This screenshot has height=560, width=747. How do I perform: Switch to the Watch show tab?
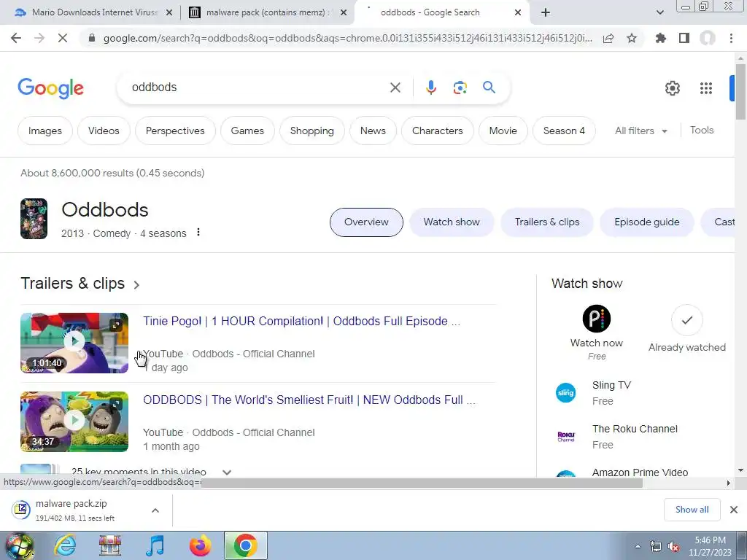(x=451, y=222)
